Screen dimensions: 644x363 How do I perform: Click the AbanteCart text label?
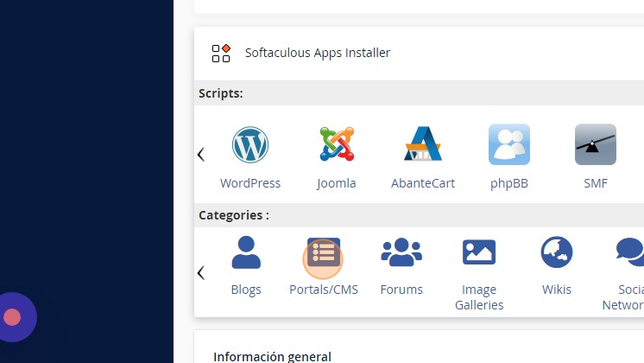(x=423, y=183)
